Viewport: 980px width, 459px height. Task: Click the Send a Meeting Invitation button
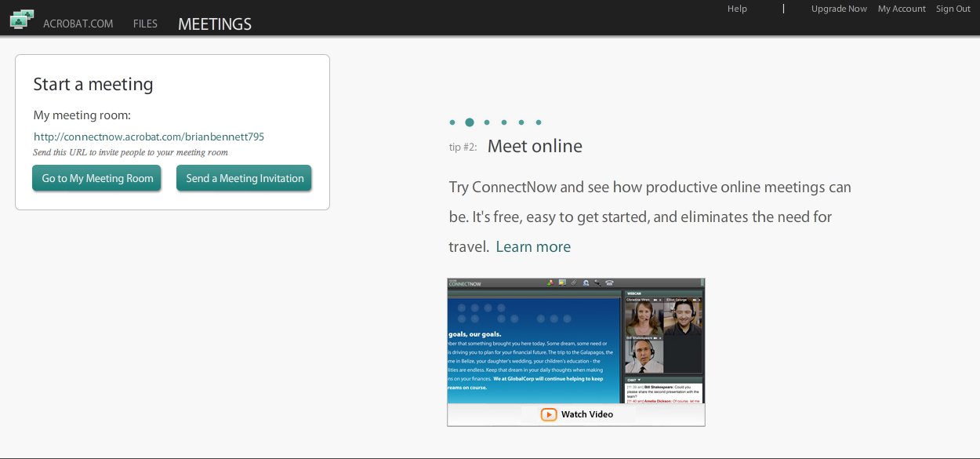tap(245, 178)
